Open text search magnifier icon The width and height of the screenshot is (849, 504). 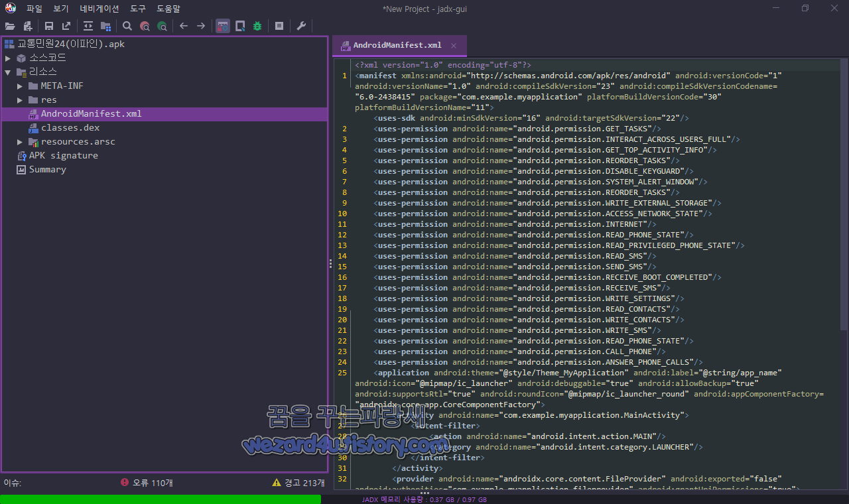127,26
